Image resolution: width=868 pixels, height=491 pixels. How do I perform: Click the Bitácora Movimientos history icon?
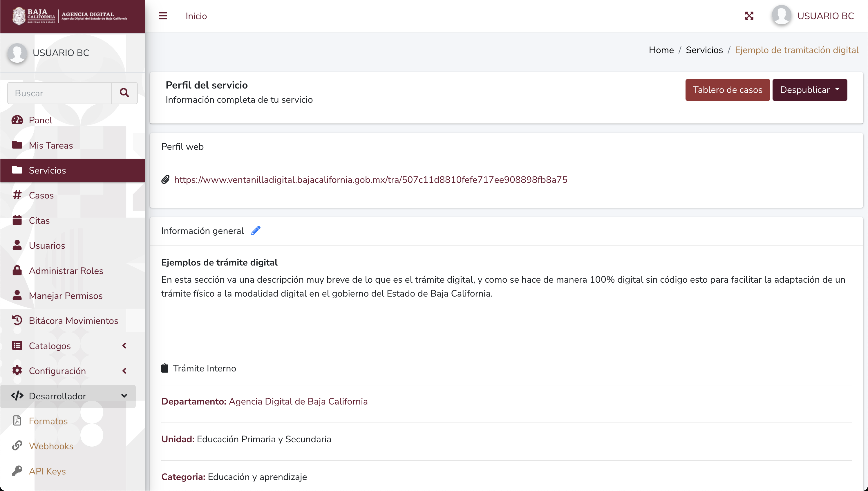point(17,320)
